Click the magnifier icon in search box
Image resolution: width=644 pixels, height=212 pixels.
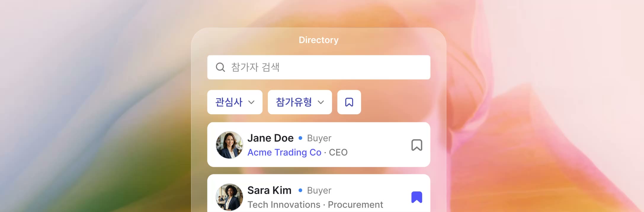[220, 67]
